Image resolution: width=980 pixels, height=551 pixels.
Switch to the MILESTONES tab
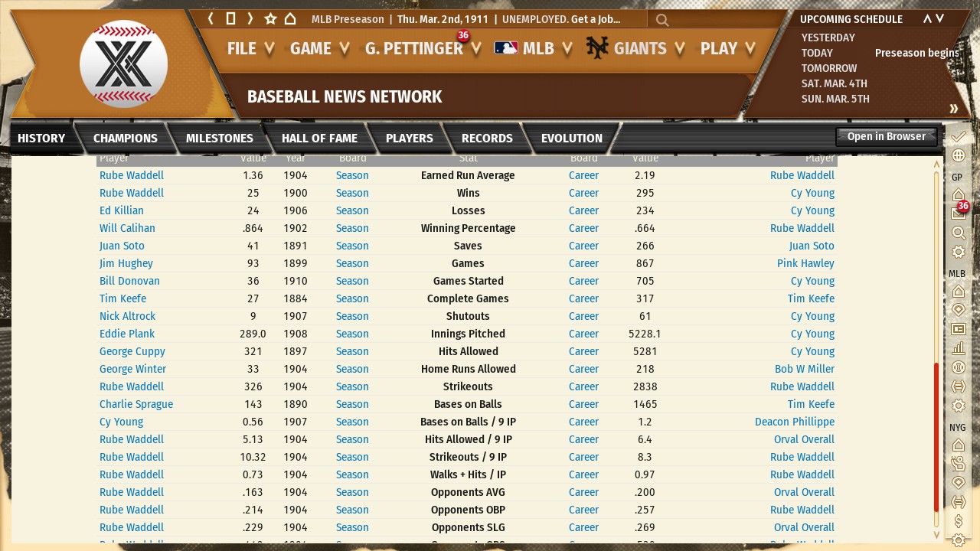[220, 139]
